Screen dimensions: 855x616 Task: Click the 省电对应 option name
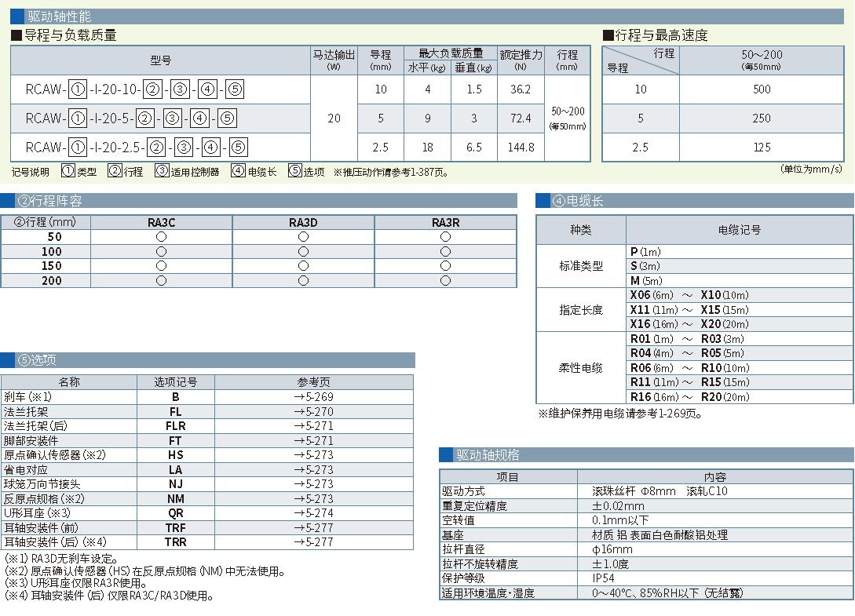click(26, 469)
